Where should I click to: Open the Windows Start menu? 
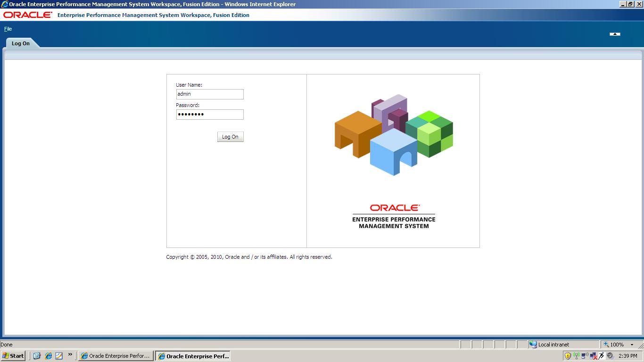pyautogui.click(x=13, y=356)
